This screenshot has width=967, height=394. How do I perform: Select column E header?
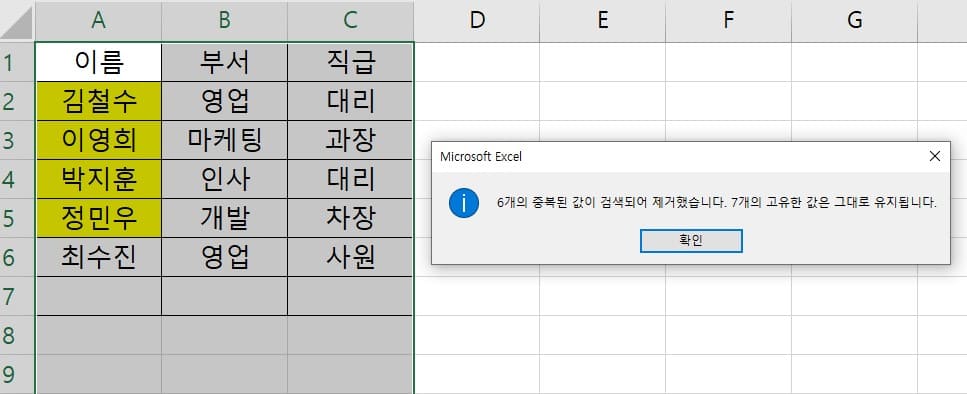[x=603, y=21]
